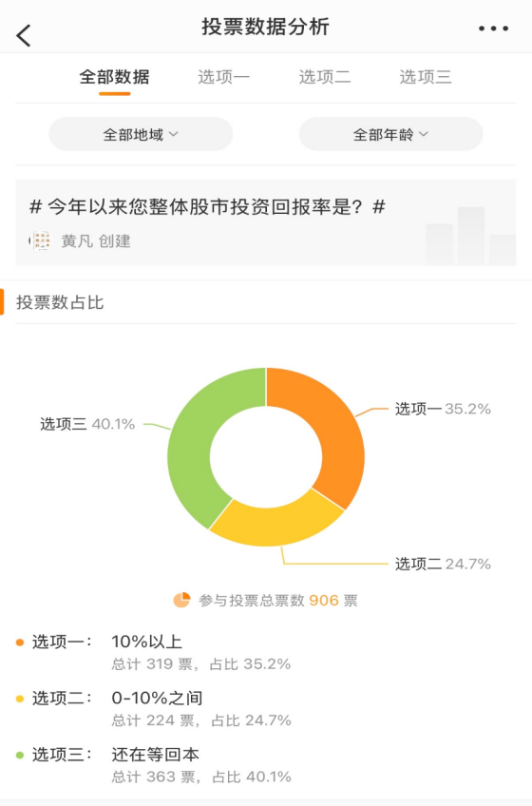
Task: Tap creator 黄凡's avatar icon
Action: 41,240
